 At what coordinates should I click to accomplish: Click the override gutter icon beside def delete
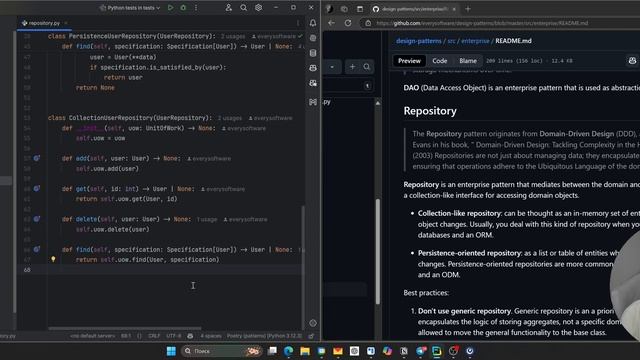point(37,219)
